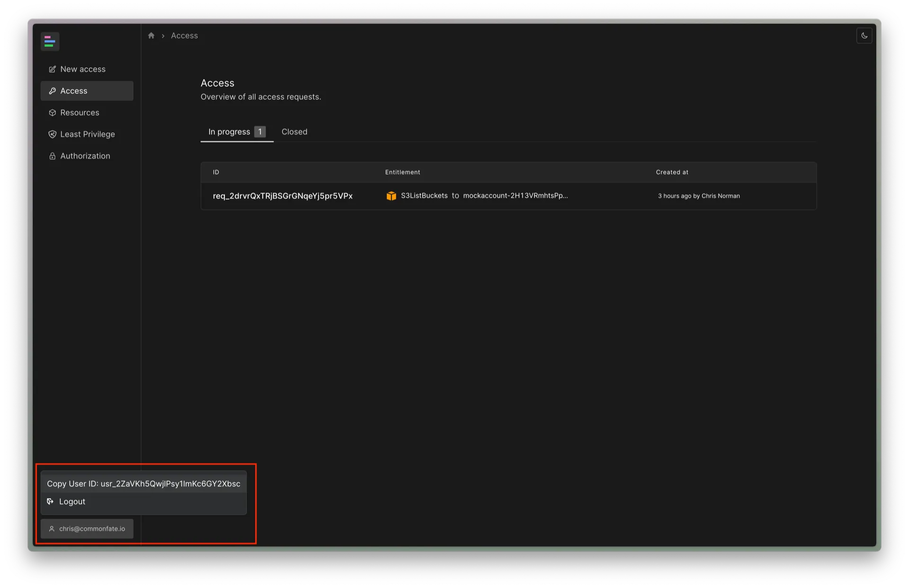Click the logout arrow icon
The image size is (909, 588).
tap(50, 501)
